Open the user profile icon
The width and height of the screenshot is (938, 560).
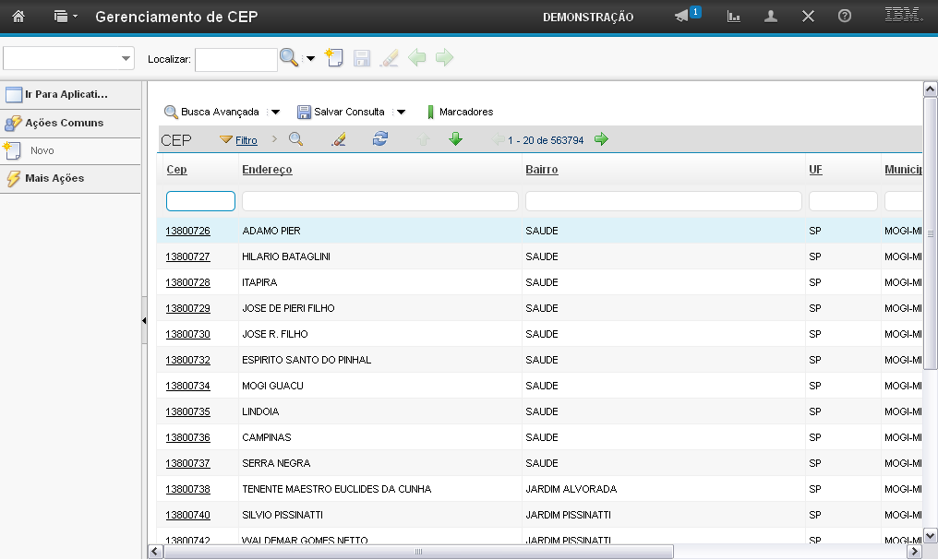(x=771, y=17)
